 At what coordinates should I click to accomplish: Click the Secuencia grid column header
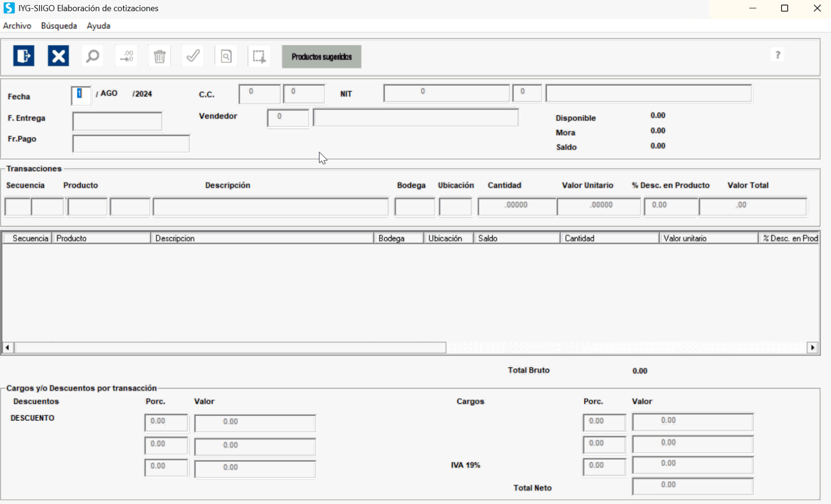pyautogui.click(x=28, y=238)
